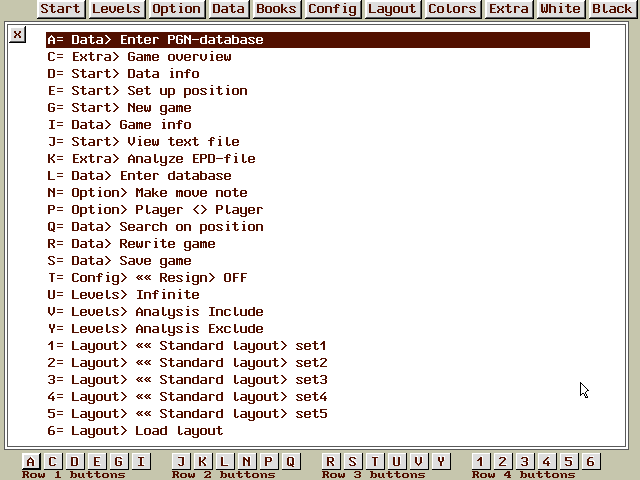
Task: Open the Data menu
Action: click(229, 9)
